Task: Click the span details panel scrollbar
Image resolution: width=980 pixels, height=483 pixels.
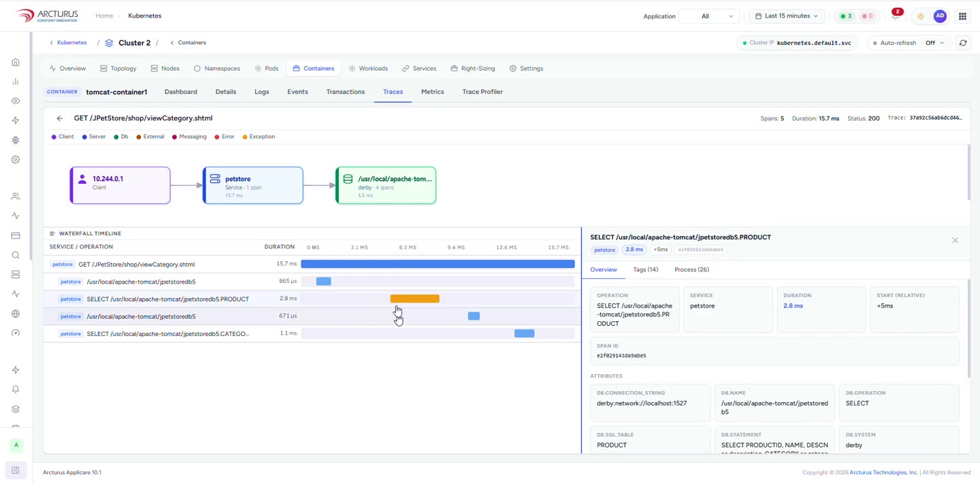Action: tap(969, 329)
